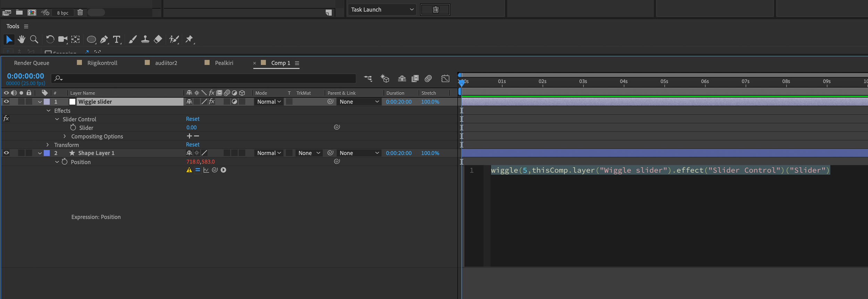Hide Shape Layer 1 visibility
The width and height of the screenshot is (868, 299).
[x=6, y=153]
